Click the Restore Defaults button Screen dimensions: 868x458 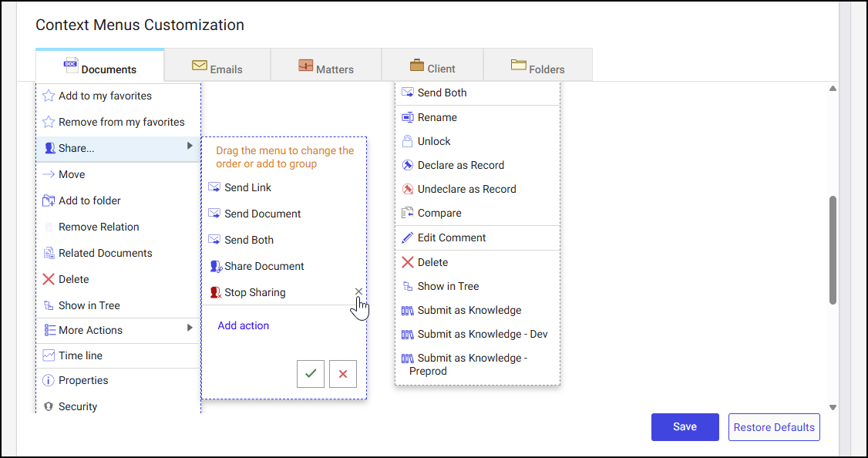click(773, 426)
